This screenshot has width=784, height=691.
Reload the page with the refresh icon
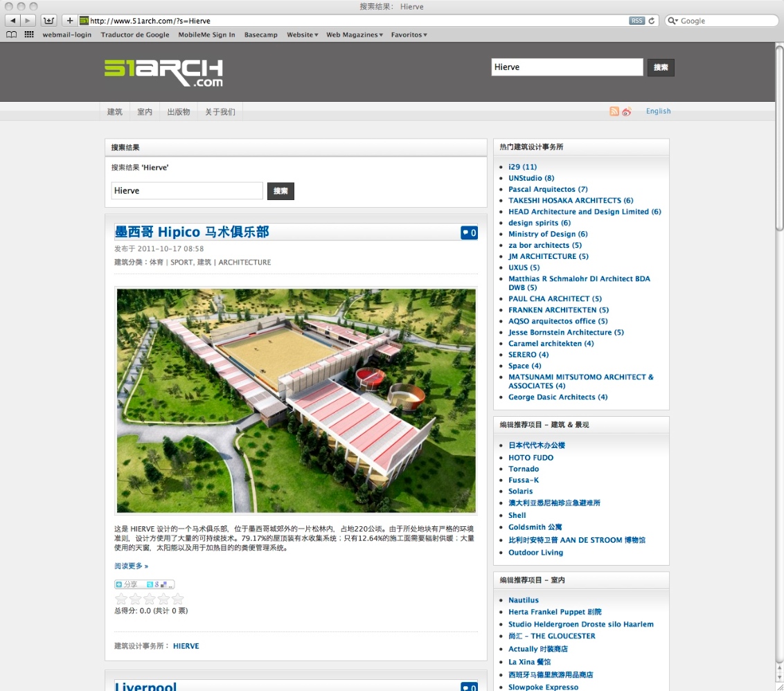[652, 21]
